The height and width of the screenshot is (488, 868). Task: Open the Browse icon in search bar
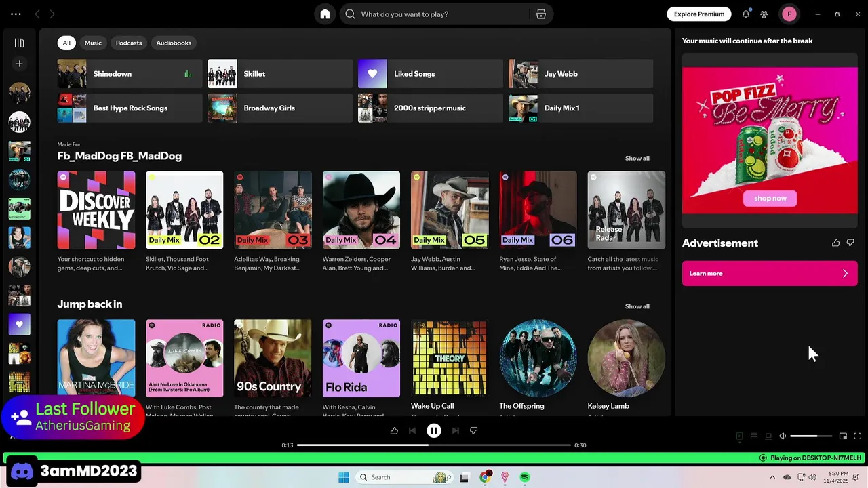[x=541, y=14]
